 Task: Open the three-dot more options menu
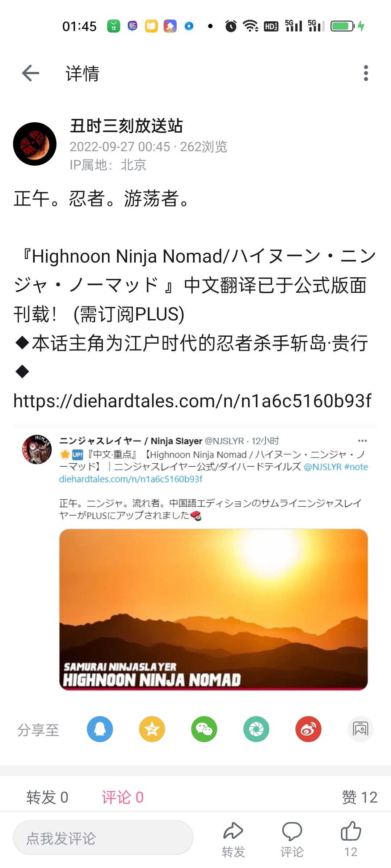(366, 73)
